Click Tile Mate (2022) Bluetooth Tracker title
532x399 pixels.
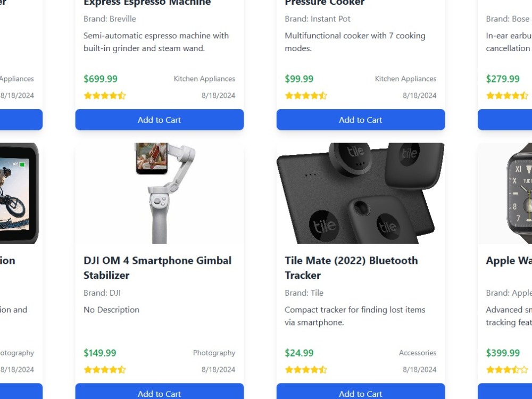pos(351,268)
